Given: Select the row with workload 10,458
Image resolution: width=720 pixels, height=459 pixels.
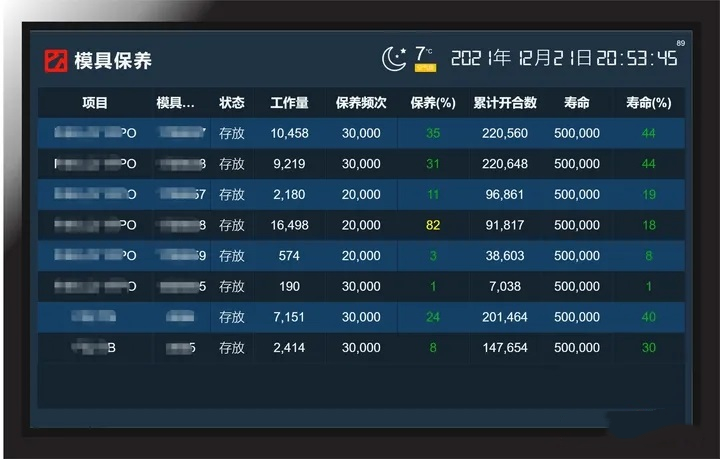Looking at the screenshot, I should [289, 133].
